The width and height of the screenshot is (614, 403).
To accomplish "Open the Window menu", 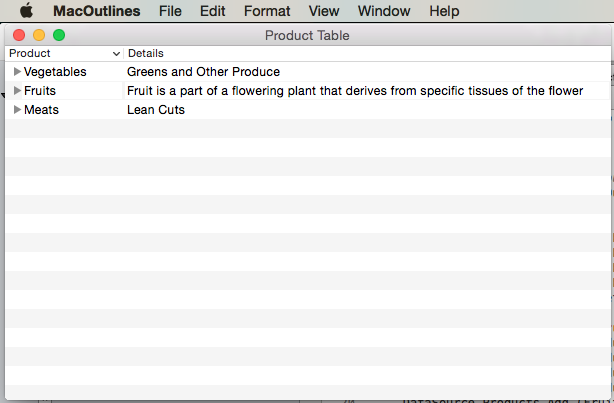I will pyautogui.click(x=384, y=11).
